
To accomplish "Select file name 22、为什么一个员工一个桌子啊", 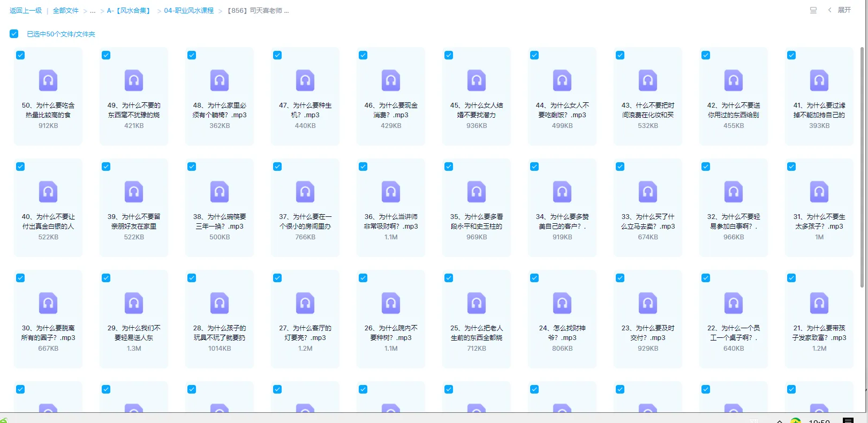I will 734,333.
